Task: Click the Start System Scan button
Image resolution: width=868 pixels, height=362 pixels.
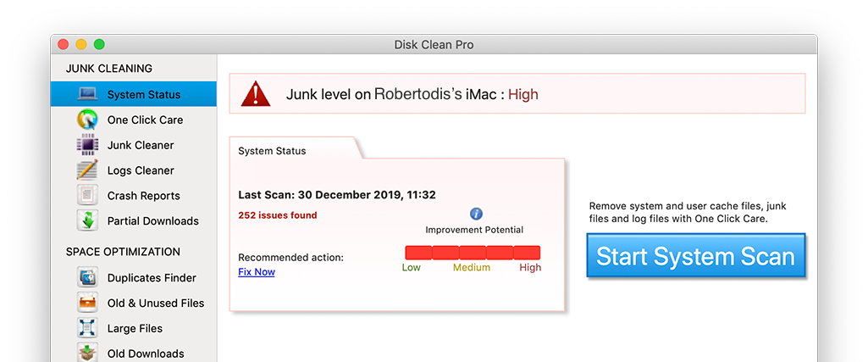Action: point(695,255)
